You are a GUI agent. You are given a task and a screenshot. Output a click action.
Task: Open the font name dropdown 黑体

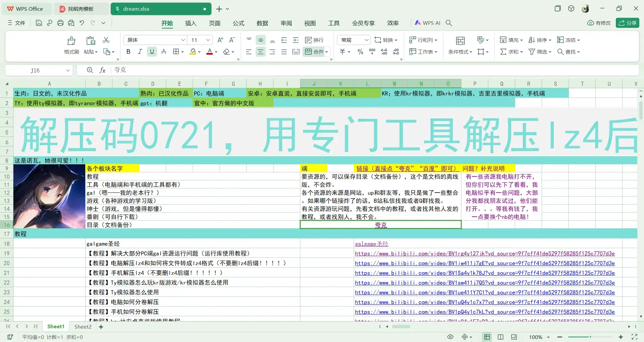[x=183, y=40]
